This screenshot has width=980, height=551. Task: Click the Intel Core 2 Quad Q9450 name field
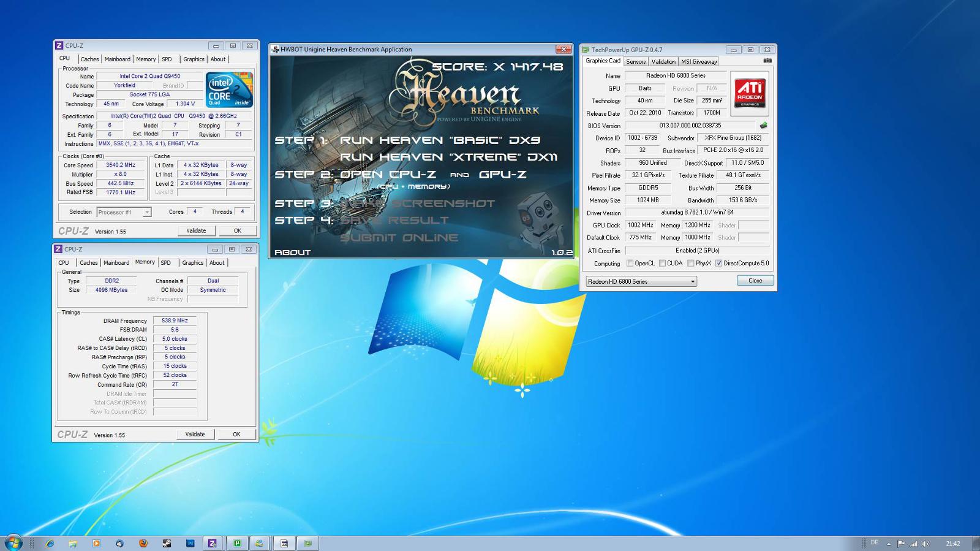pos(150,77)
